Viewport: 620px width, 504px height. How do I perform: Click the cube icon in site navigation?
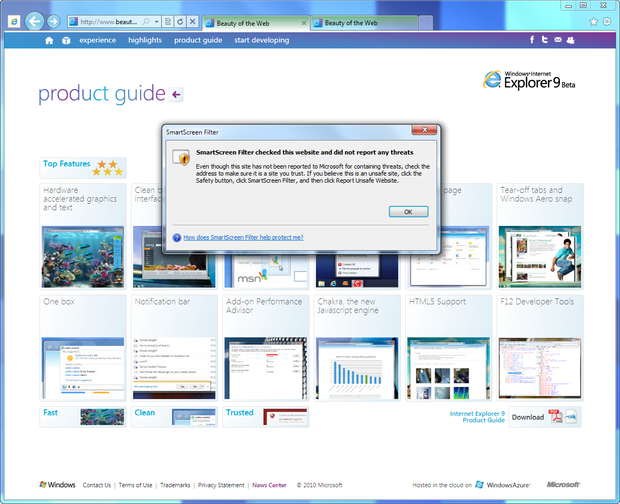tap(66, 40)
